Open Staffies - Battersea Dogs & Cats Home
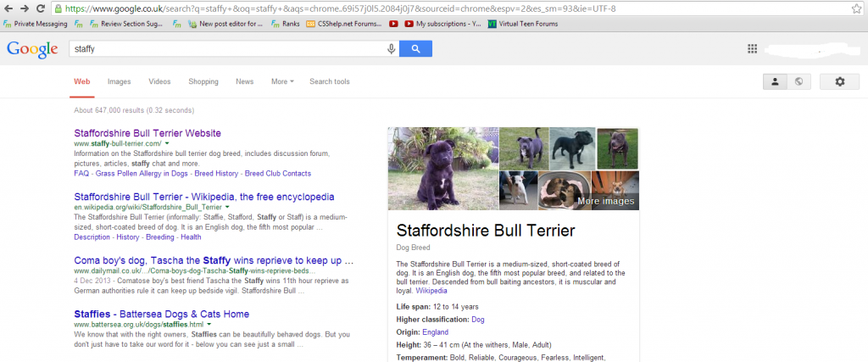Screen dimensions: 868x362 [162, 314]
